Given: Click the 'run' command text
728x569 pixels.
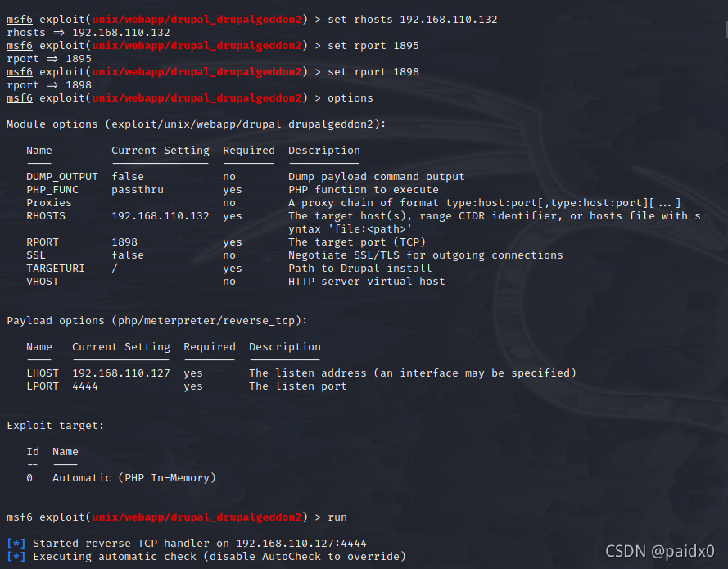Looking at the screenshot, I should [337, 517].
